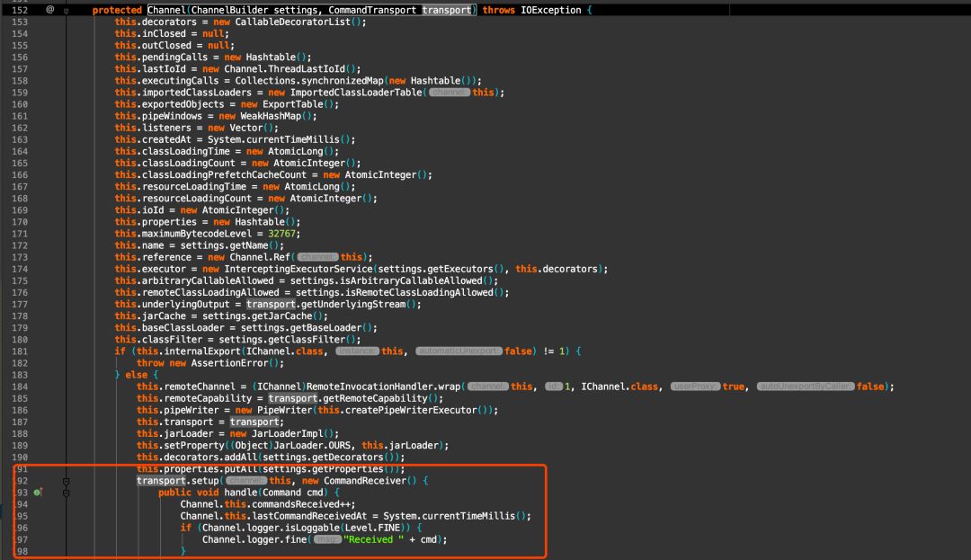Viewport: 971px width, 560px height.
Task: Click 'CommandReceiver' on line 192
Action: [365, 481]
